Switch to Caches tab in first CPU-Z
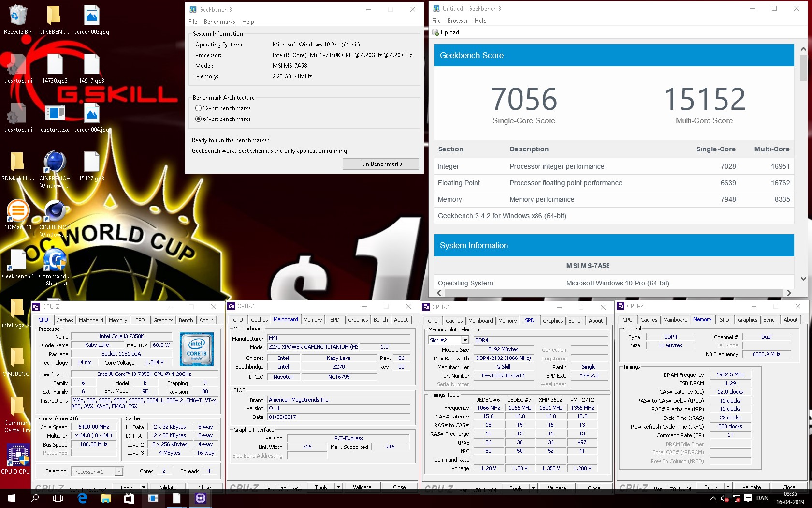The width and height of the screenshot is (812, 508). pyautogui.click(x=65, y=320)
